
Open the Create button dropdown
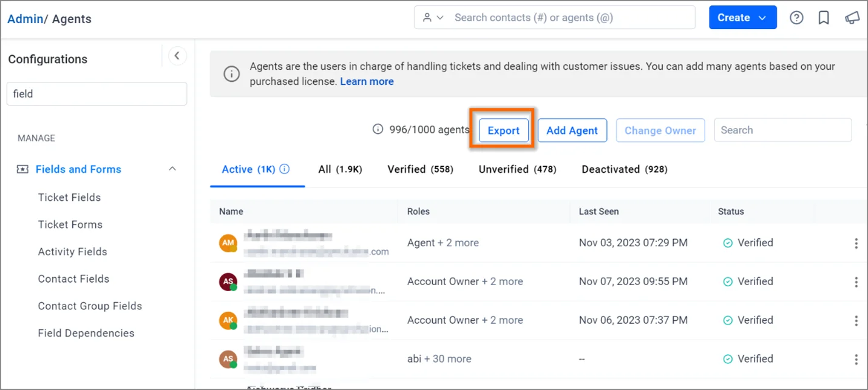742,18
